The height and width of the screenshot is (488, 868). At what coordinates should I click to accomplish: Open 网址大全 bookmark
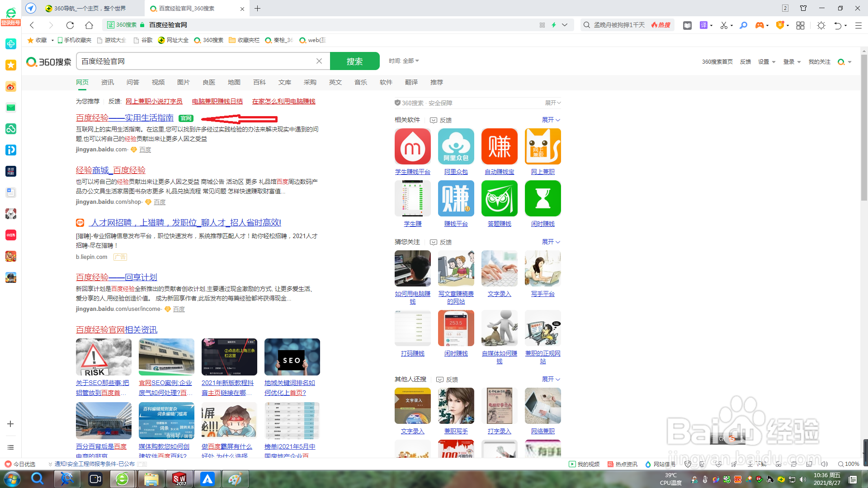pyautogui.click(x=173, y=40)
